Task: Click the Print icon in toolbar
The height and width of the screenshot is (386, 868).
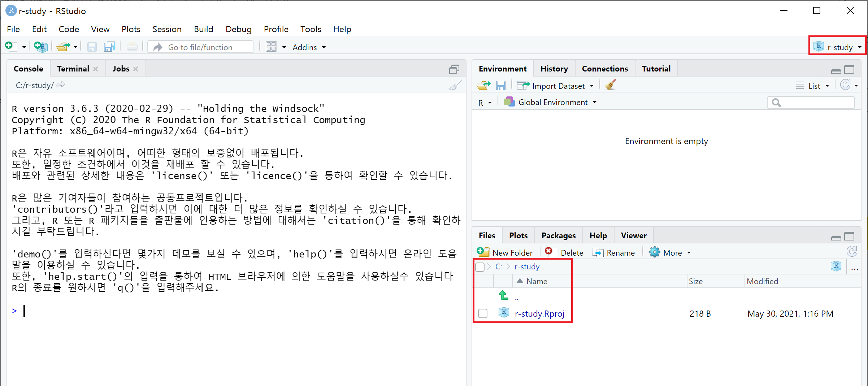Action: pyautogui.click(x=132, y=47)
